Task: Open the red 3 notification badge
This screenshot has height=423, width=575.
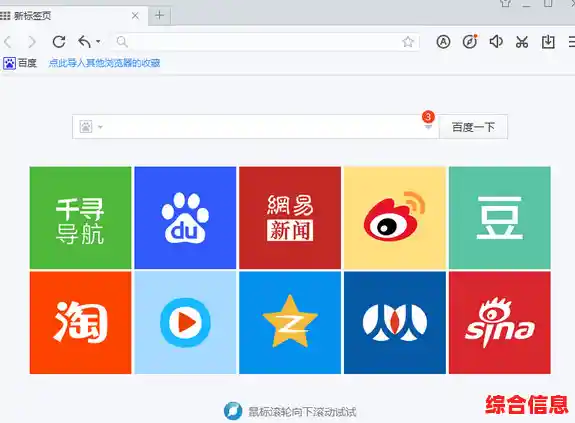Action: (x=428, y=117)
